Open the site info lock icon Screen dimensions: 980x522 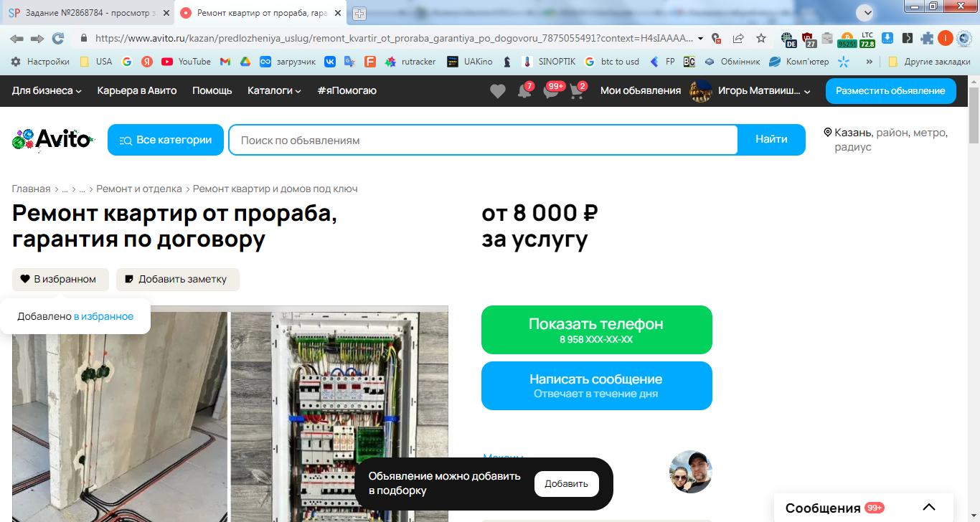tap(84, 38)
